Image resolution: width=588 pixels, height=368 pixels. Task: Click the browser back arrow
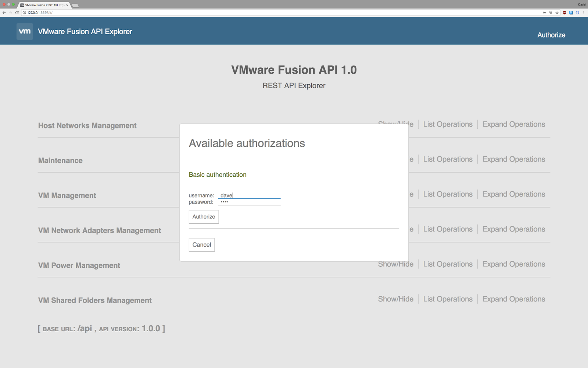[4, 13]
